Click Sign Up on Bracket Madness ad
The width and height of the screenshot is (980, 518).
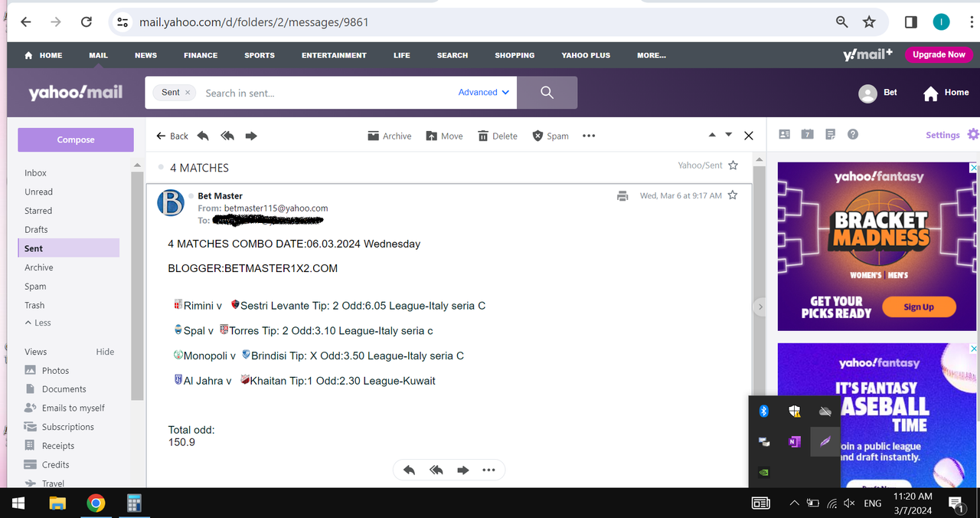919,307
